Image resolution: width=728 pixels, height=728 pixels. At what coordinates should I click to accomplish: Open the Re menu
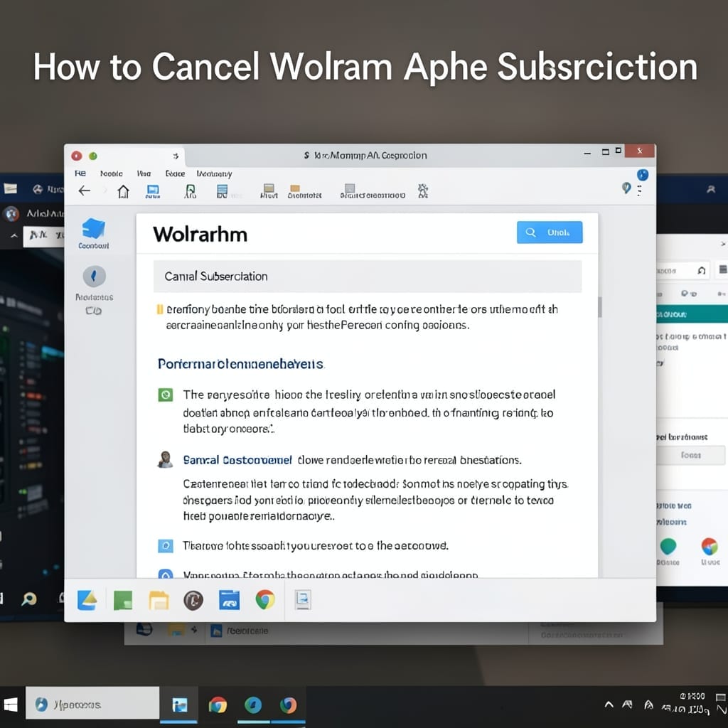click(x=80, y=173)
